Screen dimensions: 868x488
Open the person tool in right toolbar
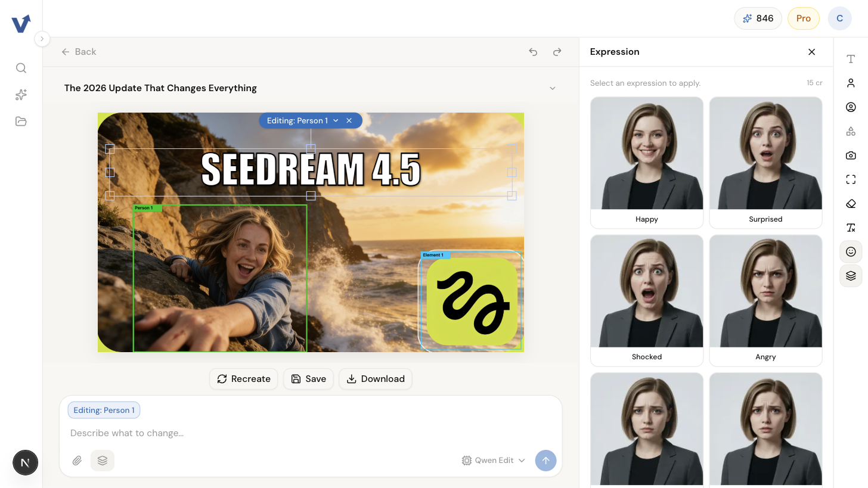[851, 83]
